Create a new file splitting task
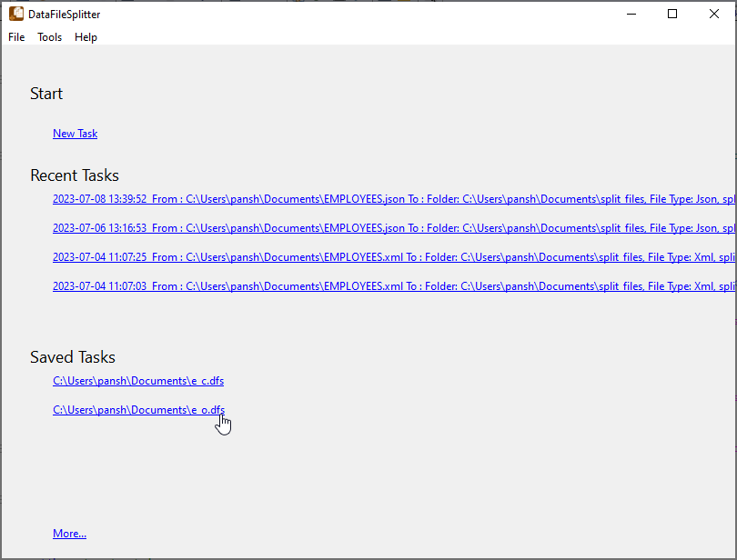The height and width of the screenshot is (560, 737). point(75,133)
